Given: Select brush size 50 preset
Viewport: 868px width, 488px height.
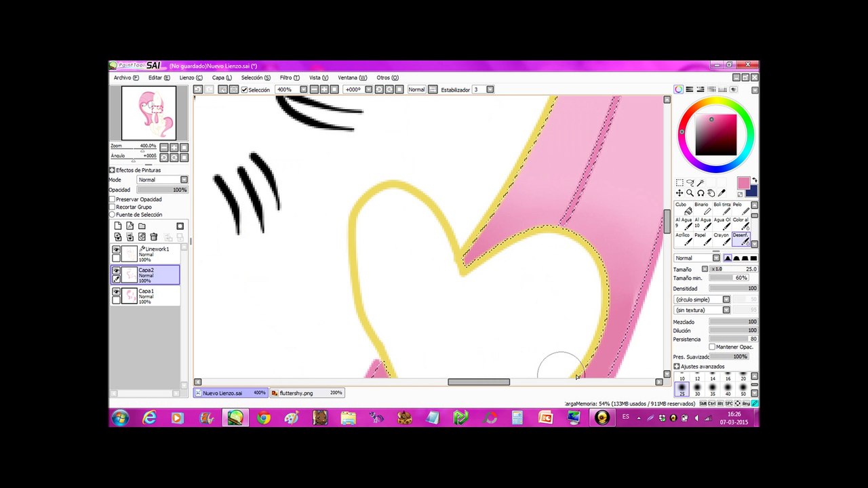Looking at the screenshot, I should point(743,389).
